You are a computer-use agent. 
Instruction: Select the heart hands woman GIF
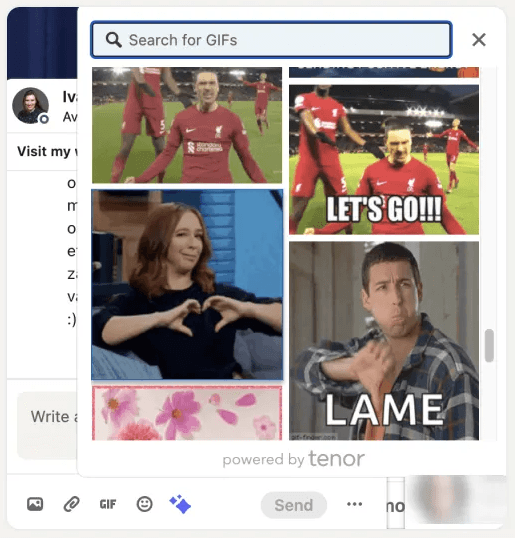coord(187,284)
